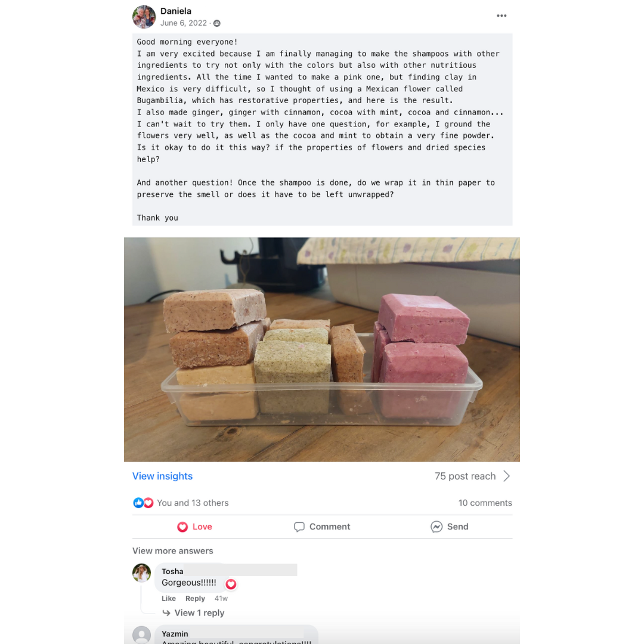
Task: Click Tosha's profile avatar
Action: (x=142, y=573)
